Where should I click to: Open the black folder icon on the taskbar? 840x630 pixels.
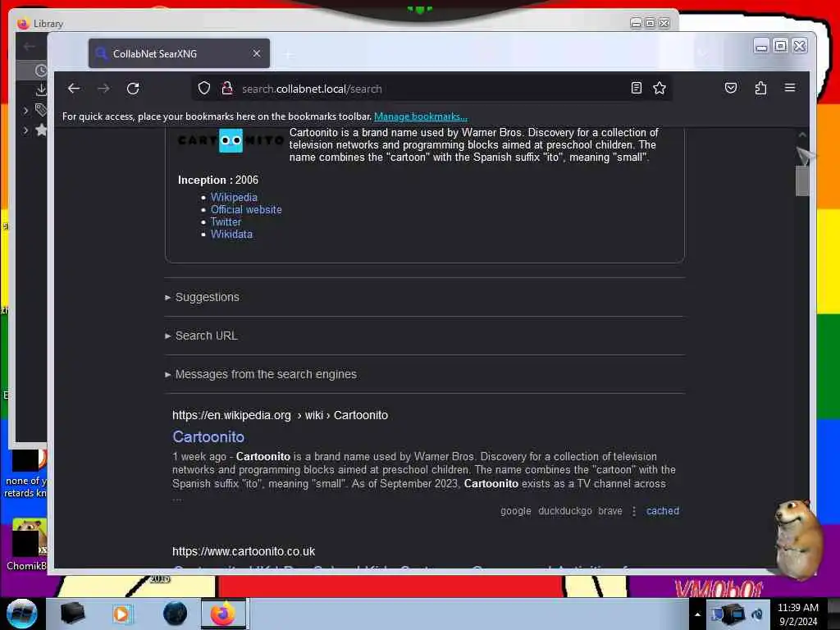point(72,614)
